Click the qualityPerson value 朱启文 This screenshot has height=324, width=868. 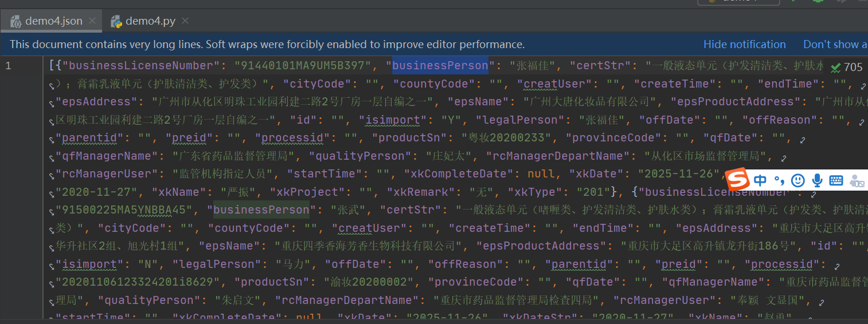point(238,300)
